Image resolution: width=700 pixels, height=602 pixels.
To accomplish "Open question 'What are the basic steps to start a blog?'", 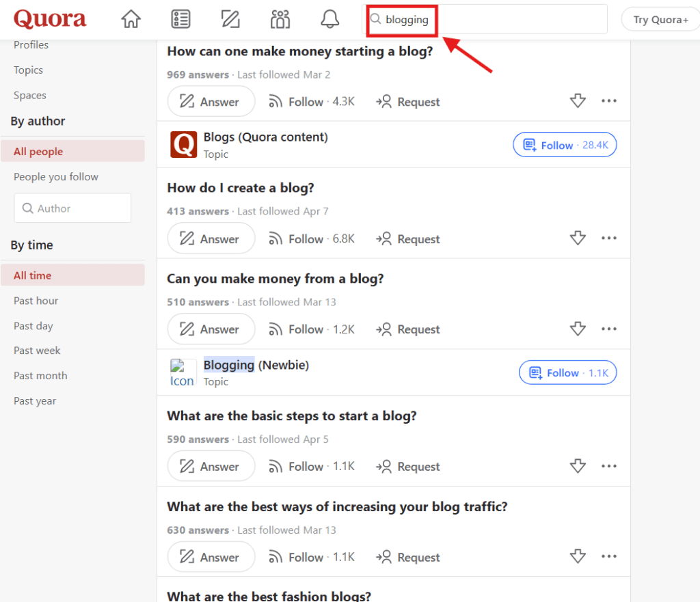I will pos(292,416).
